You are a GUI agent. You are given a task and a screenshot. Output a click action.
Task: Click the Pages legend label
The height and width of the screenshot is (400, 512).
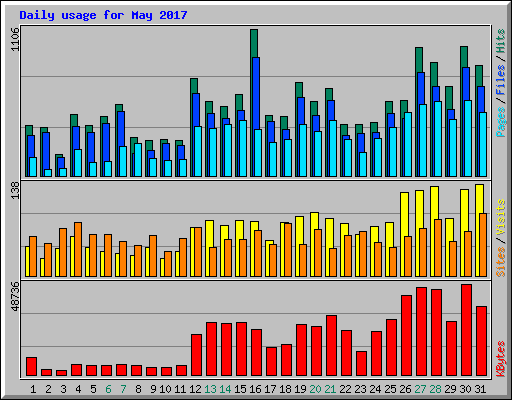point(501,122)
